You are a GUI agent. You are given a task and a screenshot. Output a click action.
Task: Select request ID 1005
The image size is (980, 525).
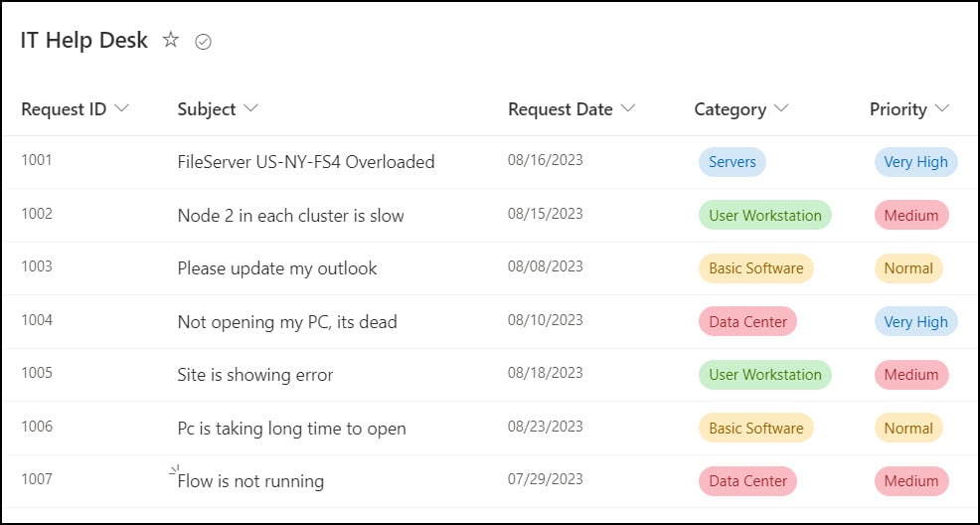37,373
